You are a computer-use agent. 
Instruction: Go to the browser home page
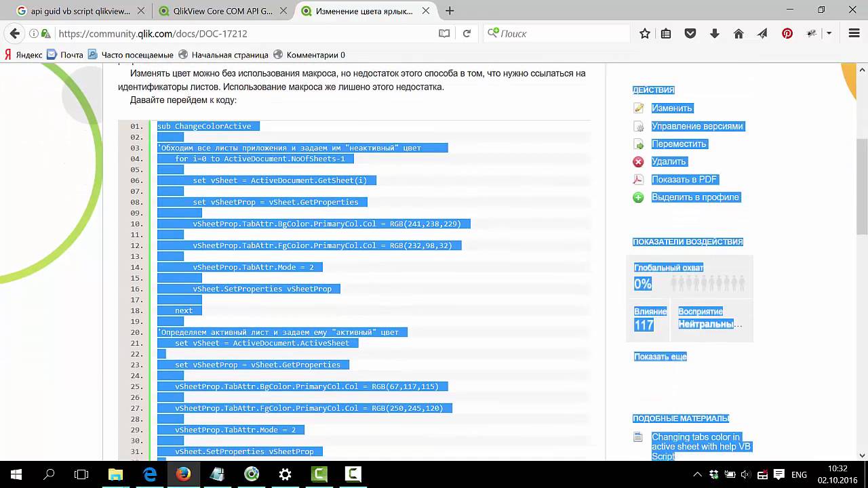coord(738,33)
